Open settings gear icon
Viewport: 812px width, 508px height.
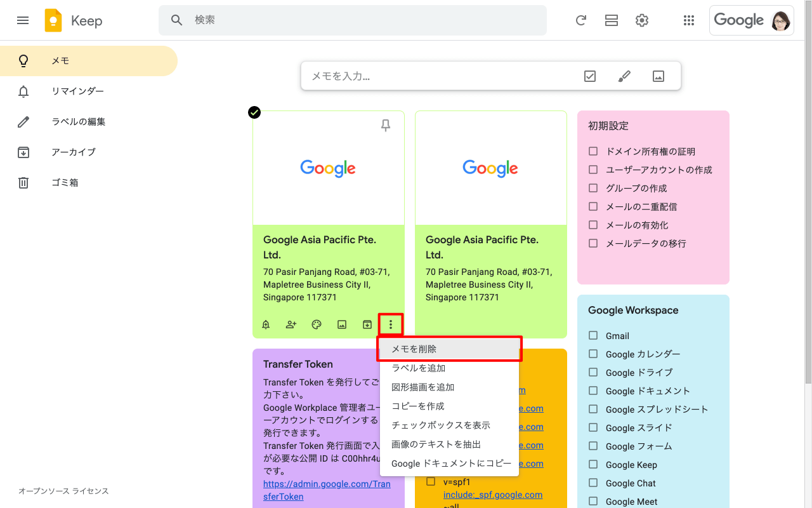(x=642, y=20)
